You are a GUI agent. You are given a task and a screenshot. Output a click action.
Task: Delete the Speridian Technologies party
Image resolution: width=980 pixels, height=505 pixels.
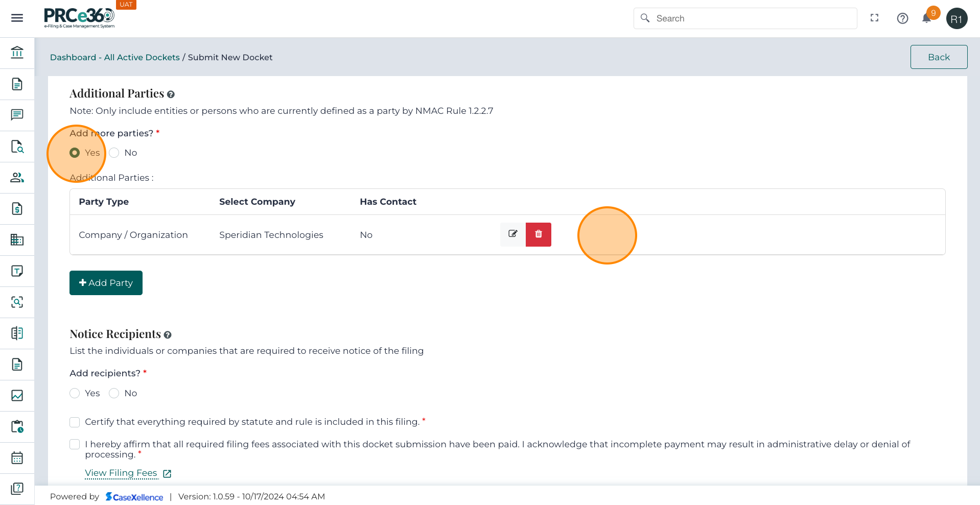pos(539,234)
